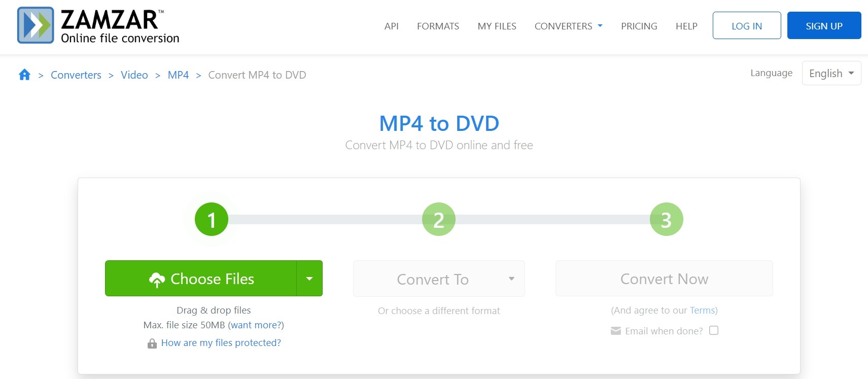The height and width of the screenshot is (379, 868).
Task: Click the Sign Up button
Action: click(x=824, y=25)
